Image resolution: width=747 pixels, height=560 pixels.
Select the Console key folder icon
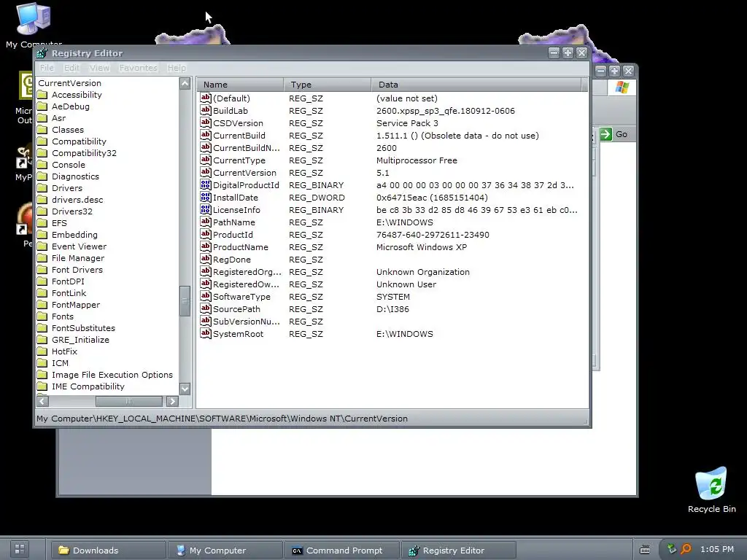pyautogui.click(x=42, y=165)
